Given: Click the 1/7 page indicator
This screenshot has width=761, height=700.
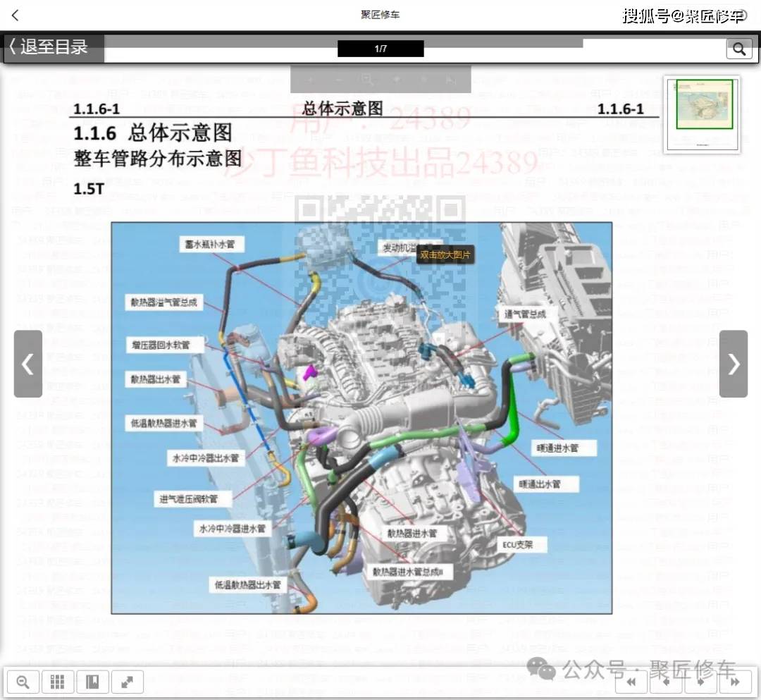Looking at the screenshot, I should (x=380, y=49).
